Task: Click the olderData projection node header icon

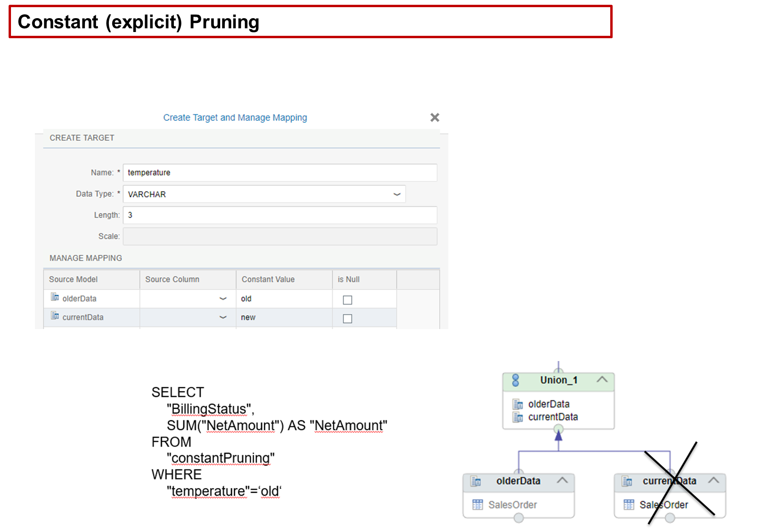Action: coord(476,481)
